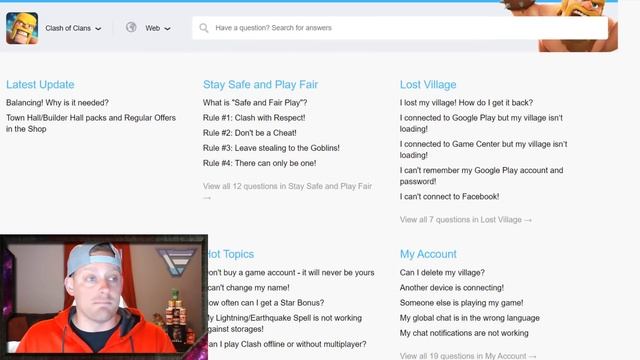640x360 pixels.
Task: Open 'Another device is connecting!' article
Action: [x=452, y=288]
